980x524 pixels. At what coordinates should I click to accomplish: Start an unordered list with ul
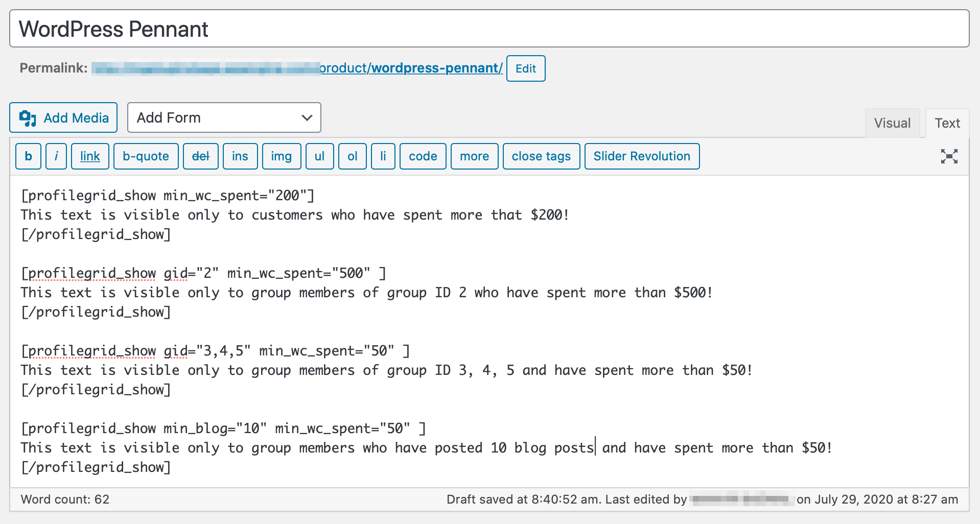tap(319, 156)
